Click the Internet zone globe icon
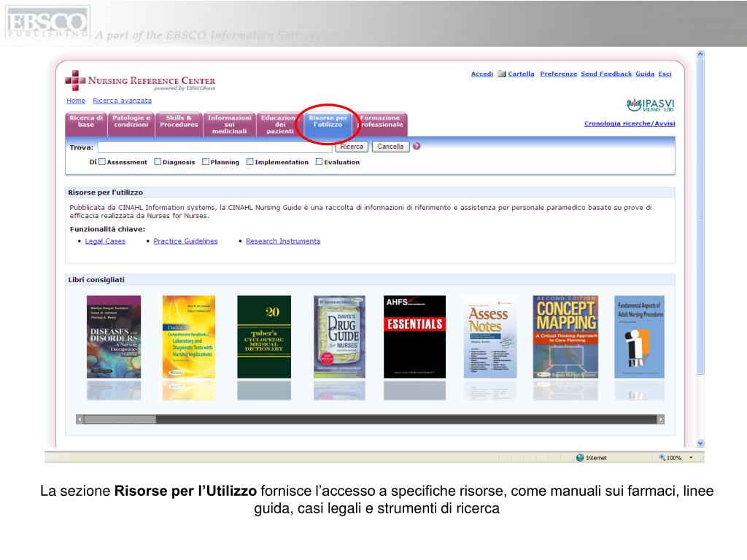747x560 pixels. click(580, 458)
